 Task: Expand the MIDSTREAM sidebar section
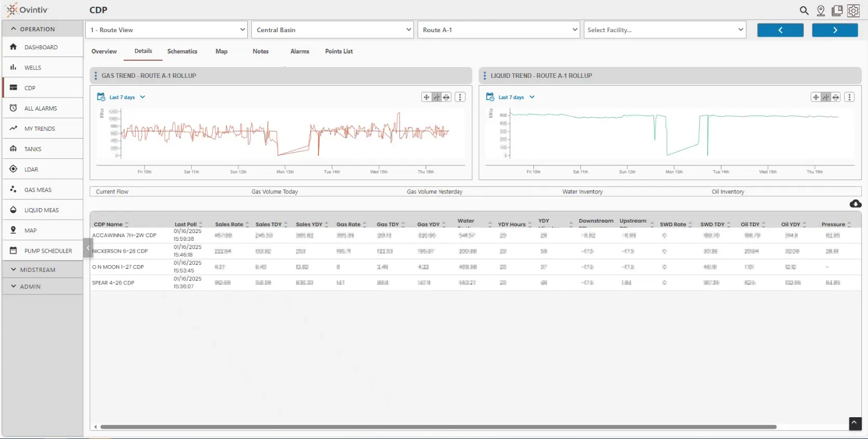tap(37, 270)
